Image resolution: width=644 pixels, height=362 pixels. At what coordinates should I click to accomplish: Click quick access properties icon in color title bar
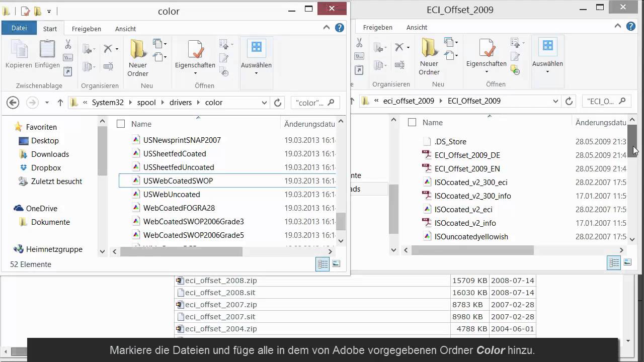(25, 11)
